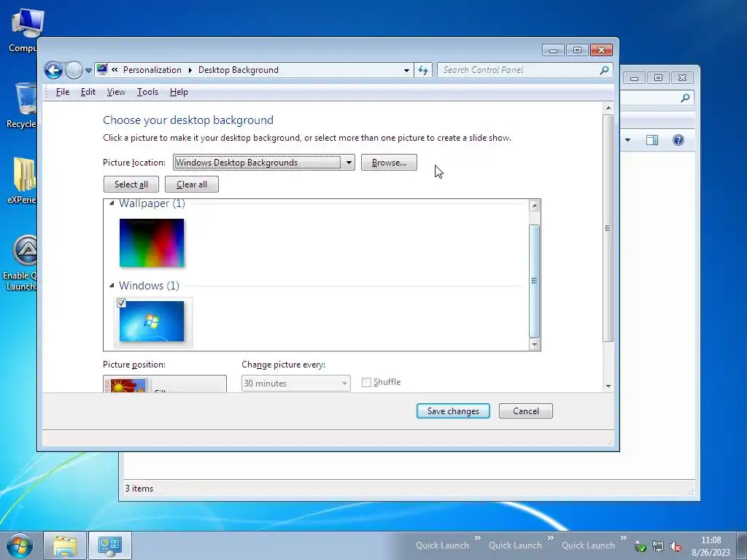747x560 pixels.
Task: Open the Tools menu
Action: pyautogui.click(x=147, y=92)
